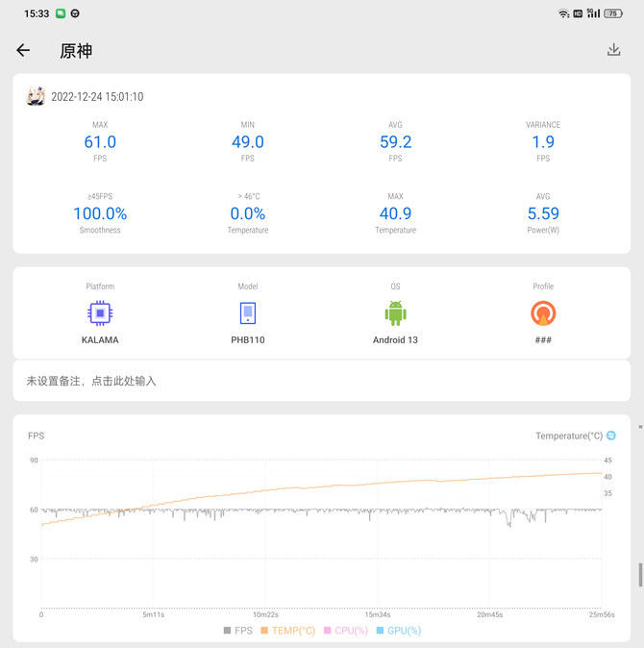Tap the battery indicator in status bar
The image size is (644, 648).
coord(612,13)
